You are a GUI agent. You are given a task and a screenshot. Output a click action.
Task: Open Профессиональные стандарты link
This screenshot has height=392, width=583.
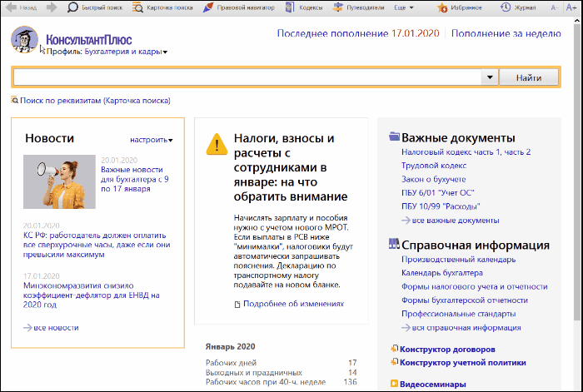[x=458, y=314]
